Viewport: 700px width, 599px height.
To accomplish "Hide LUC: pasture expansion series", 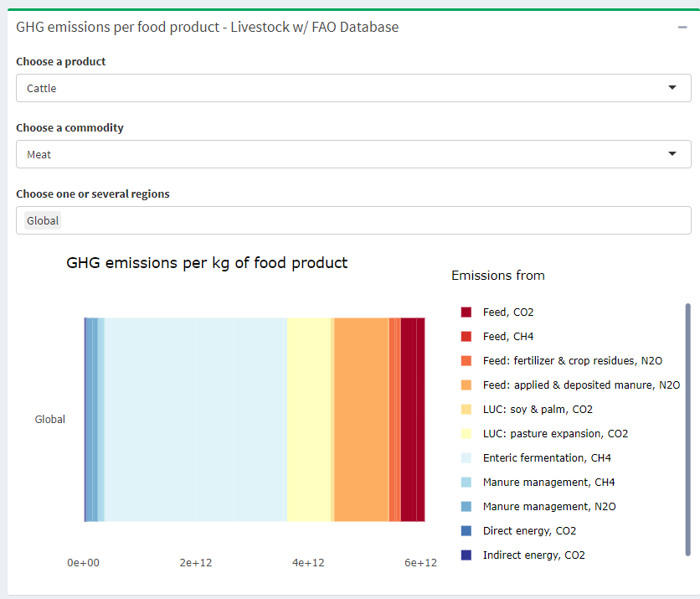I will tap(555, 434).
